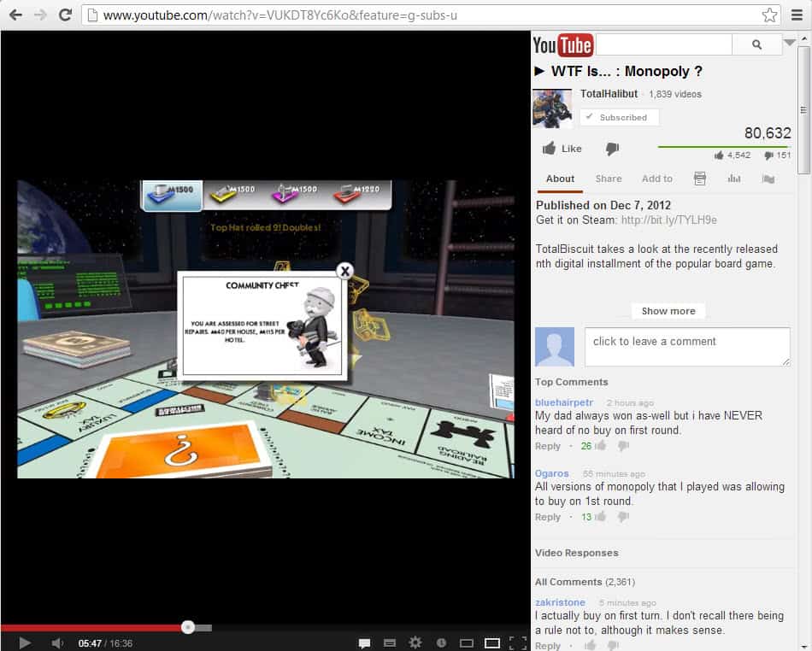This screenshot has width=812, height=651.
Task: Enter fullscreen mode
Action: [518, 642]
